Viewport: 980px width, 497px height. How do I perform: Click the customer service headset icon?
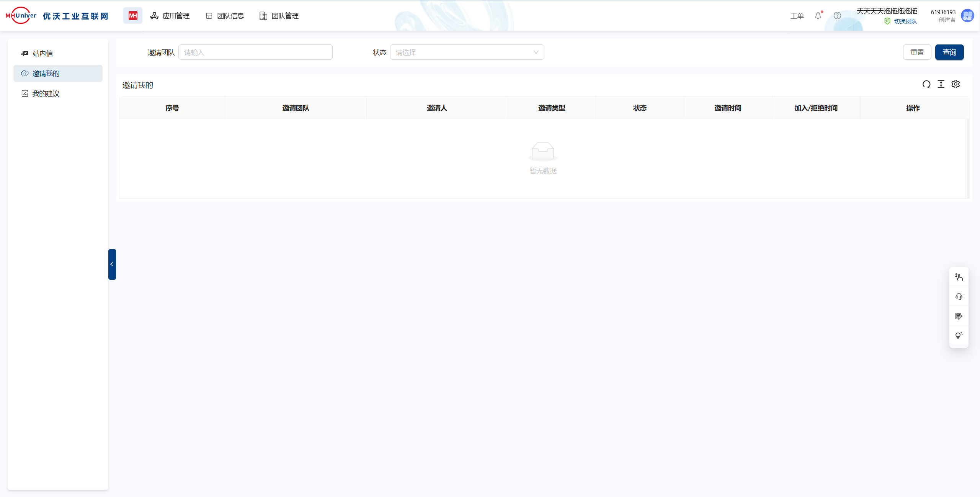click(959, 297)
